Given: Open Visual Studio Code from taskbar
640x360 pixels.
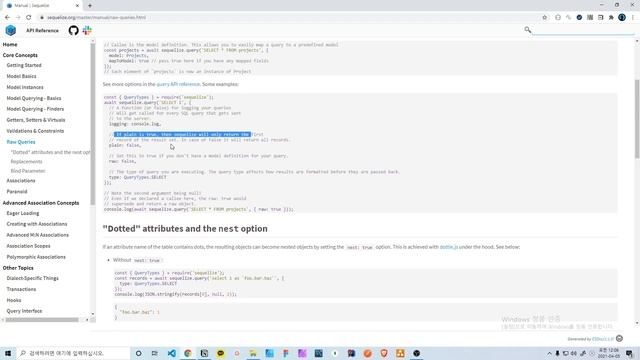Looking at the screenshot, I should 171,353.
